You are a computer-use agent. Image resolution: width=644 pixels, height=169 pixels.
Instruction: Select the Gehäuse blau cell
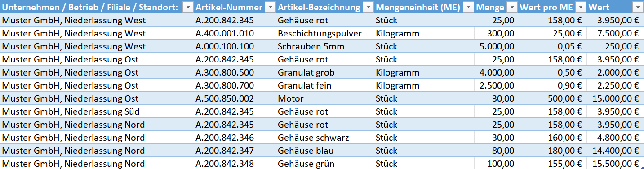click(325, 151)
